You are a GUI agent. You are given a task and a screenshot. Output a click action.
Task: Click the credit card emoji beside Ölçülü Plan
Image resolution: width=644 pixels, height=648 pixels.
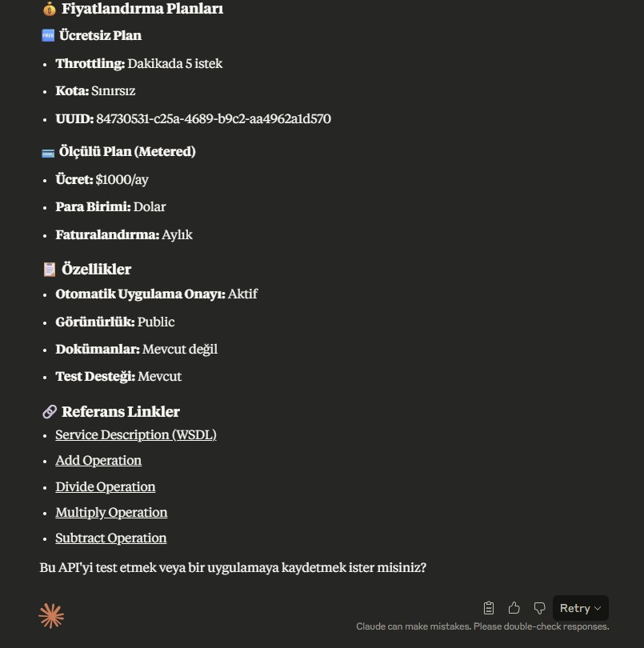coord(48,152)
